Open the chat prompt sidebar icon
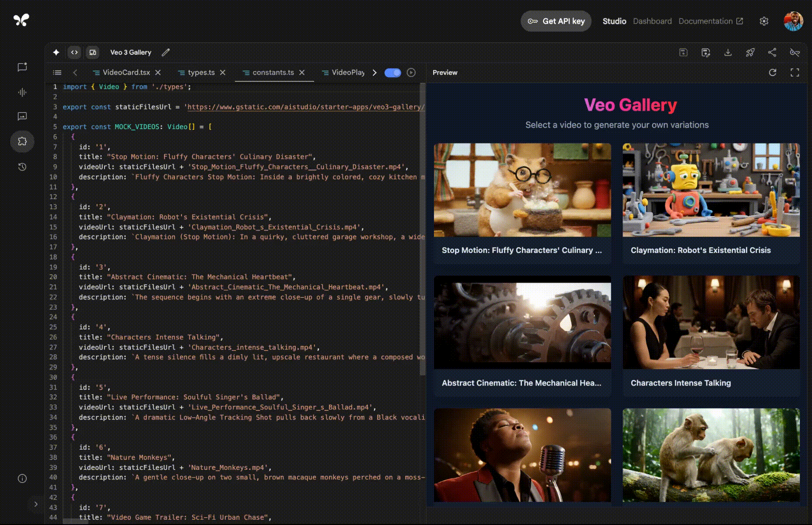Viewport: 812px width, 525px height. [x=22, y=67]
